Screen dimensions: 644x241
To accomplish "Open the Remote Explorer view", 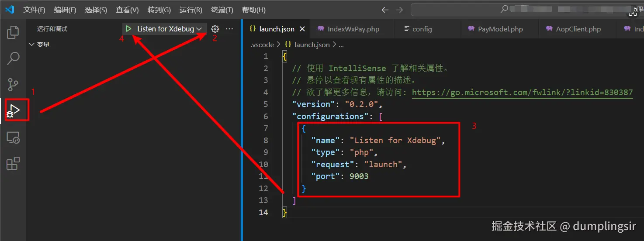I will tap(13, 138).
